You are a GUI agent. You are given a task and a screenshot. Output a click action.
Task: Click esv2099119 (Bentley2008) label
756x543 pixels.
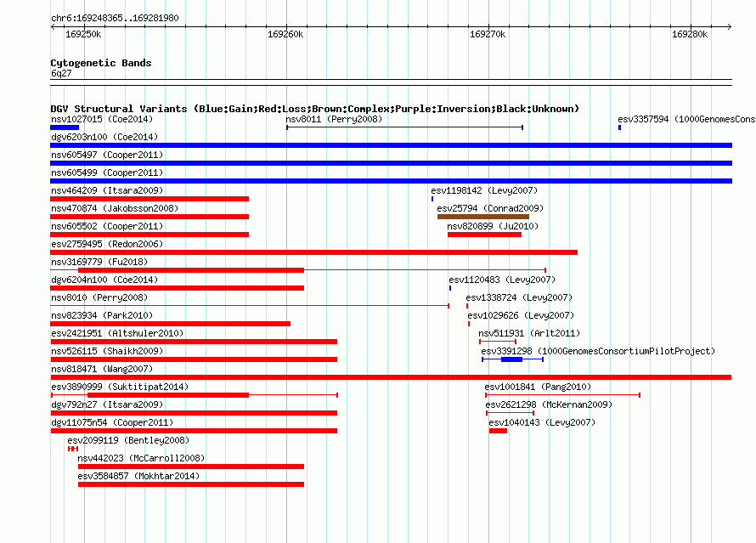128,440
